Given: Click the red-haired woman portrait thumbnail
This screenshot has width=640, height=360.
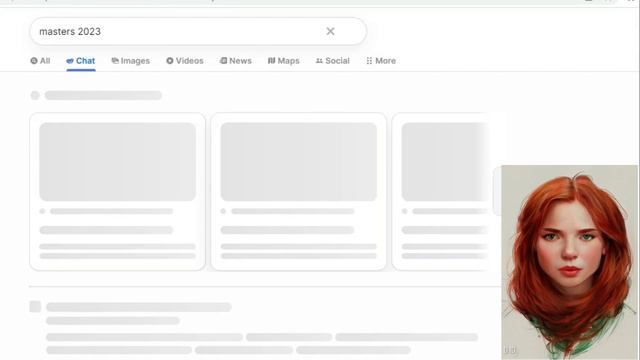Looking at the screenshot, I should point(569,262).
